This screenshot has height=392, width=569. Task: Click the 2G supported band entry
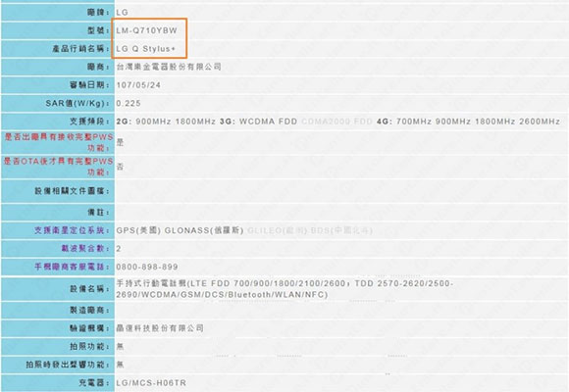(166, 122)
